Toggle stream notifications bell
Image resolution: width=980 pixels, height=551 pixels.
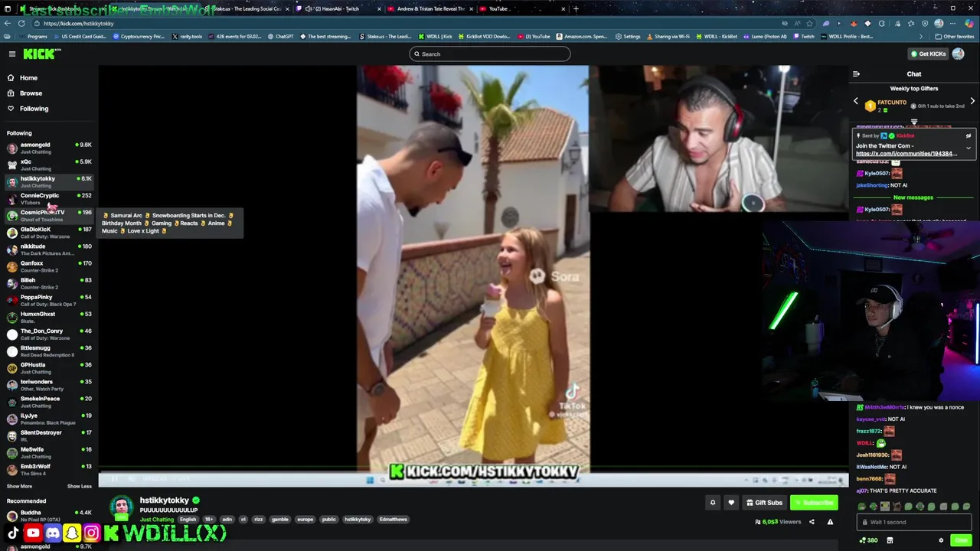tap(712, 503)
